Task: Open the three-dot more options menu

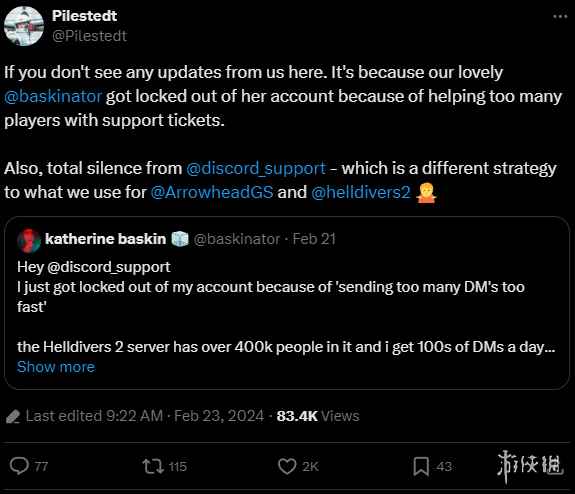Action: coord(560,17)
